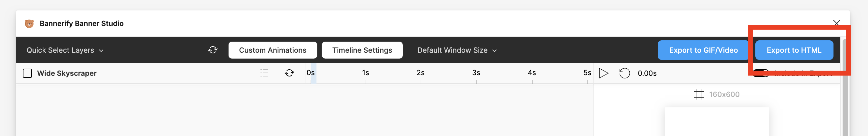Close the Bannerify Banner Studio window
This screenshot has width=868, height=136.
click(836, 23)
